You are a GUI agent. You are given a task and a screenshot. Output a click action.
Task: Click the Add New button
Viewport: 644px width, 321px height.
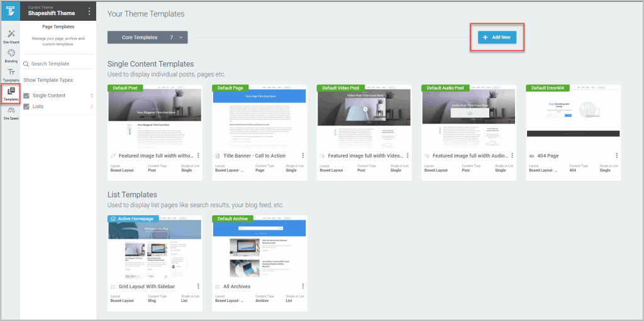(x=497, y=38)
